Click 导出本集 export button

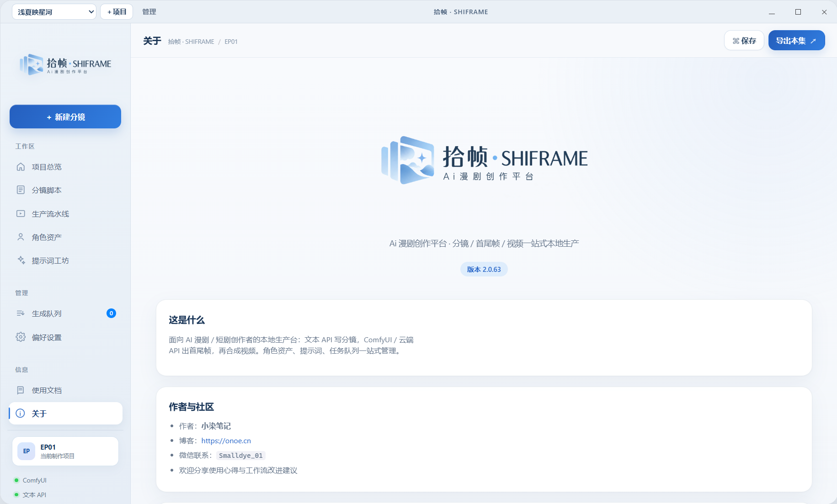(x=796, y=41)
